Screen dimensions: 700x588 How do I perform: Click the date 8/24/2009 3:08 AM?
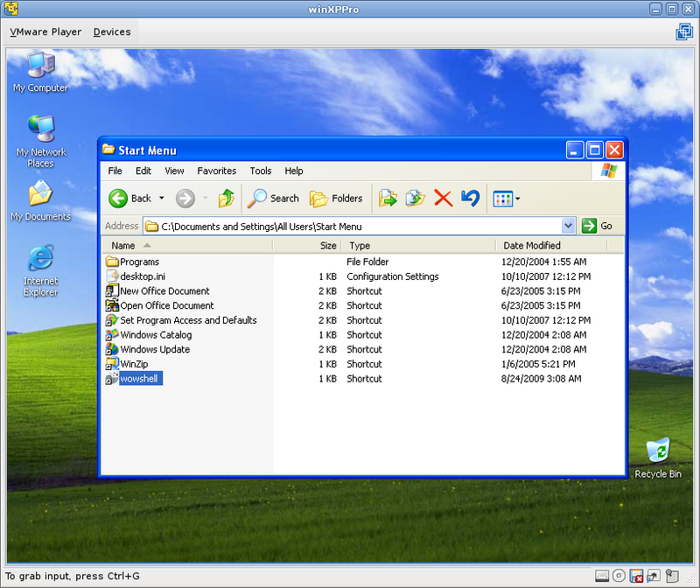(x=541, y=379)
